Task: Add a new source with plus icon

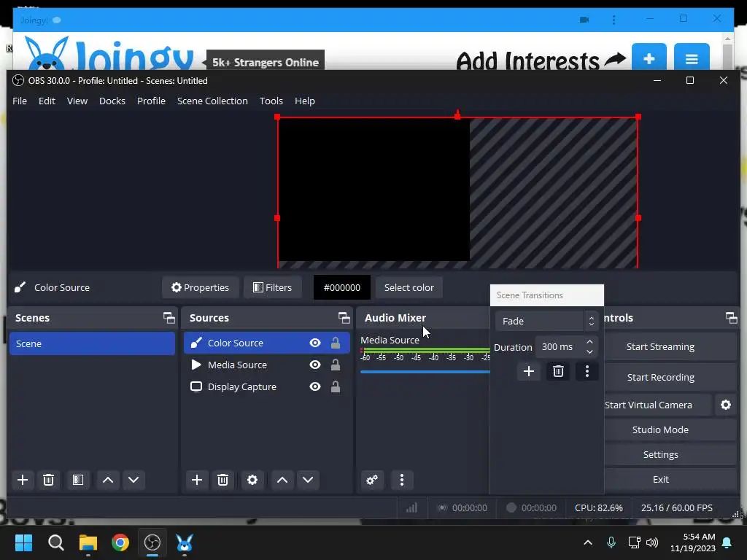Action: click(197, 480)
